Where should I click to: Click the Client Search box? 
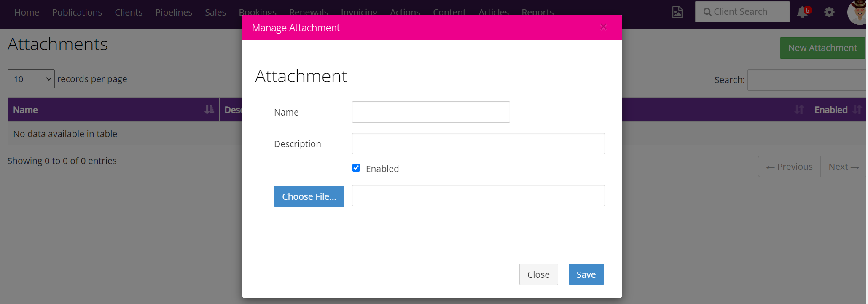point(742,12)
